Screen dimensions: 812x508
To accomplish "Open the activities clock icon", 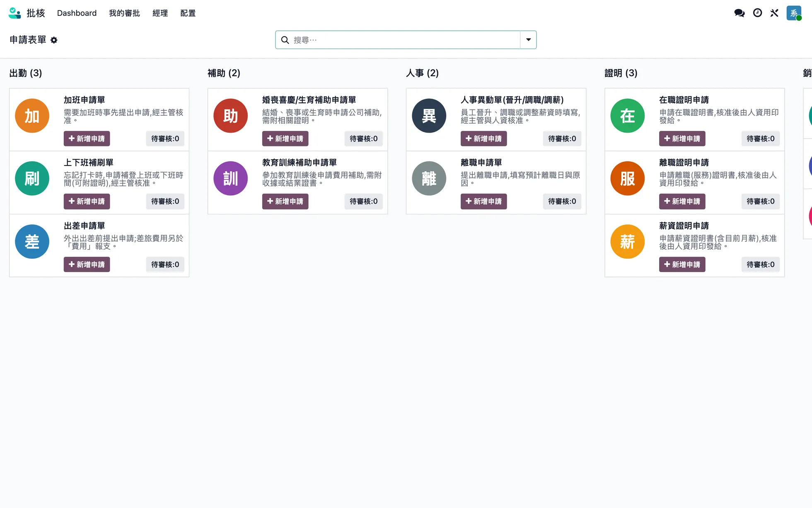I will (757, 13).
